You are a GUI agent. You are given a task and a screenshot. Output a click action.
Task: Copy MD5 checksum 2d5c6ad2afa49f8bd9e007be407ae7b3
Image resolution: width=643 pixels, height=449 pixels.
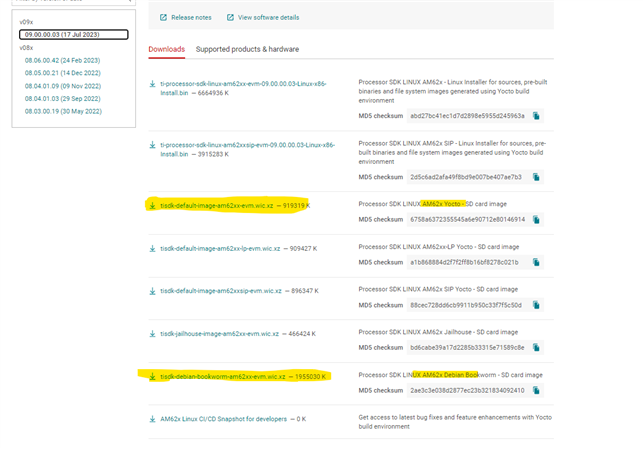click(x=536, y=177)
